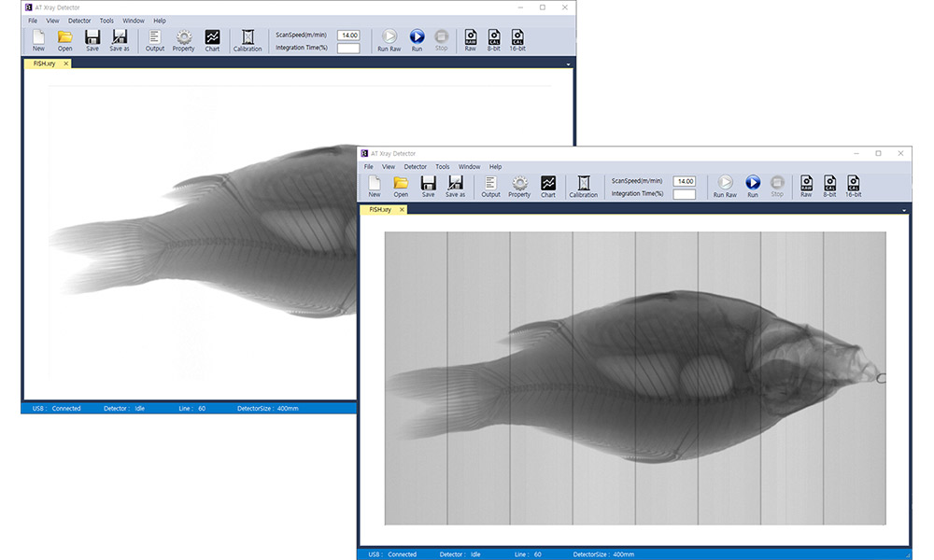
Task: Open the Detector menu in the front window
Action: 416,167
